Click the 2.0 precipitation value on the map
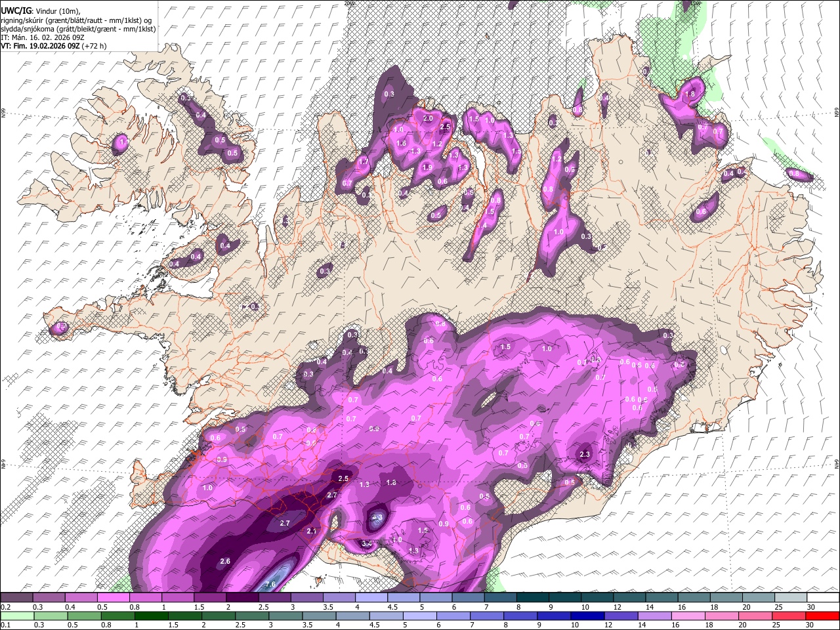 click(x=428, y=119)
